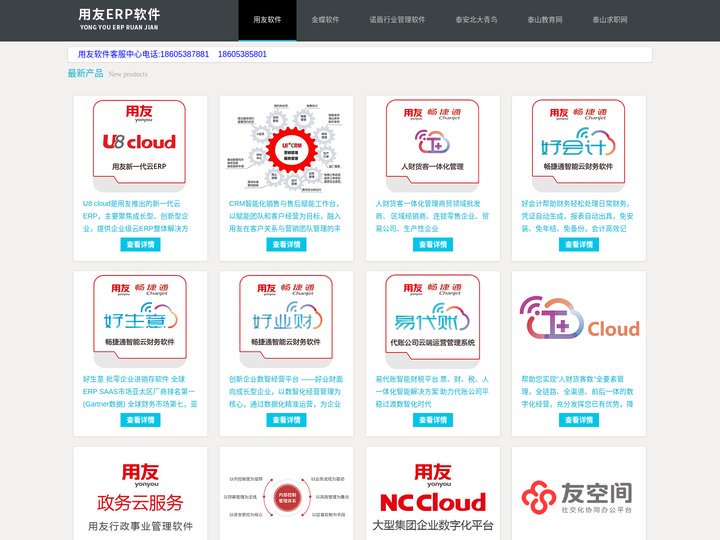
Task: Click the 易代账智能财税平台 description text
Action: 432,392
